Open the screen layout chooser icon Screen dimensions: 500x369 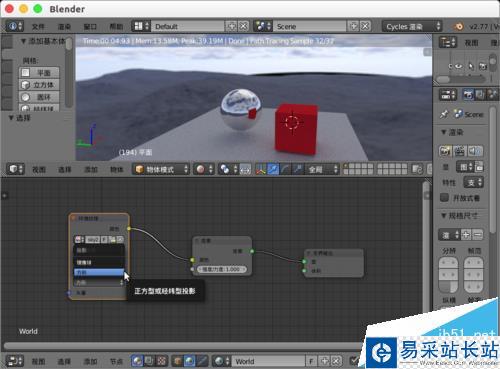click(x=141, y=26)
